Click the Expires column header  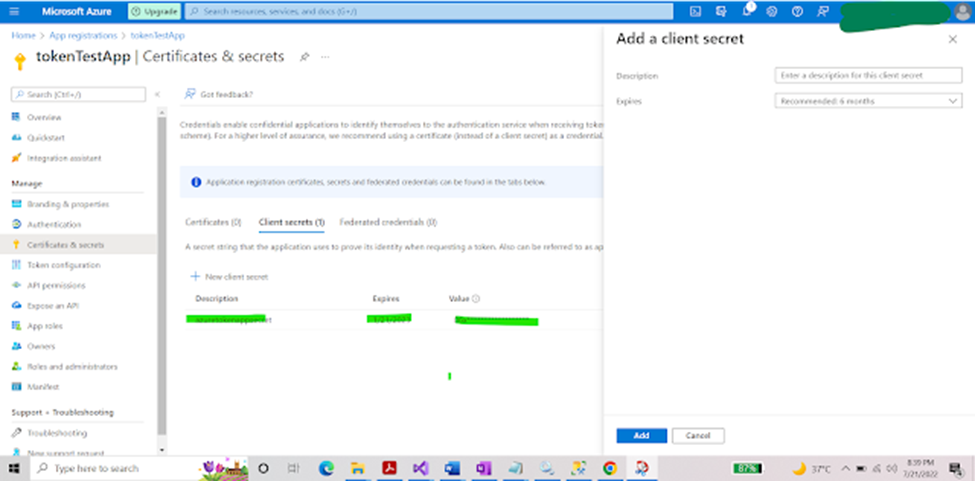386,299
